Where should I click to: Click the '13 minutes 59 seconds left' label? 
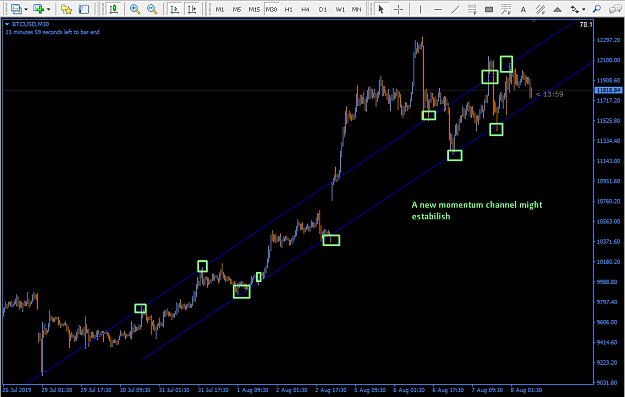click(53, 32)
